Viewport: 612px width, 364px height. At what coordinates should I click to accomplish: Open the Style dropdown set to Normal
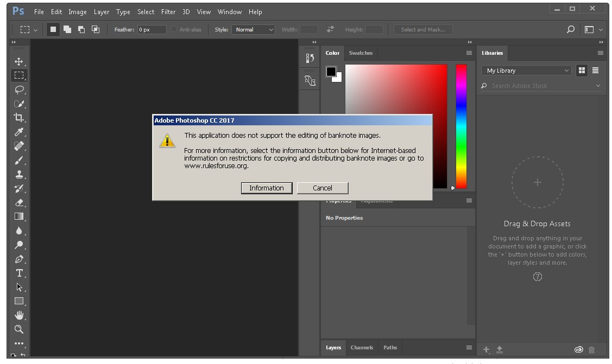pyautogui.click(x=253, y=30)
